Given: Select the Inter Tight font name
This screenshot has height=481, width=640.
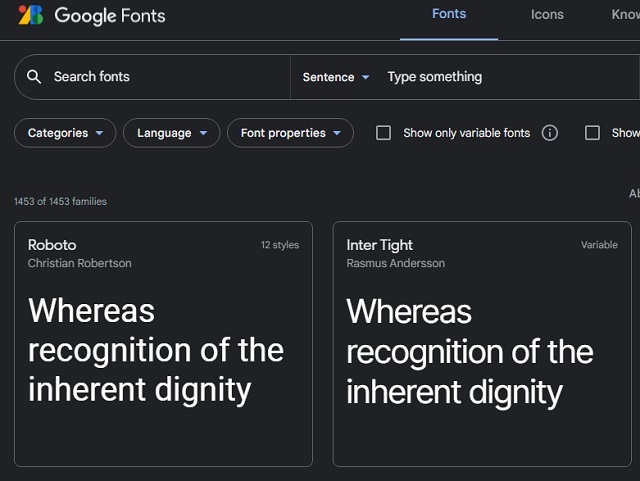Looking at the screenshot, I should tap(380, 245).
